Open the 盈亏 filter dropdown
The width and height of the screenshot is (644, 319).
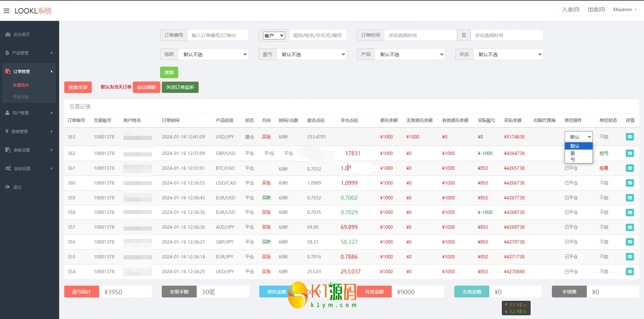pyautogui.click(x=311, y=54)
